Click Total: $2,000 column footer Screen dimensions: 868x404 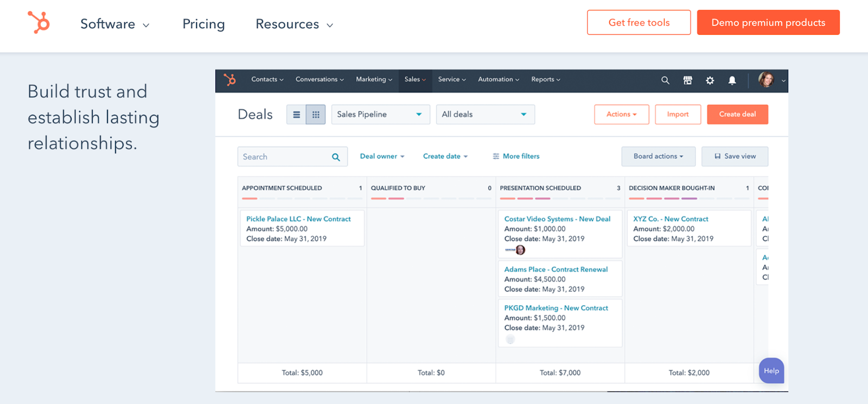pos(689,373)
